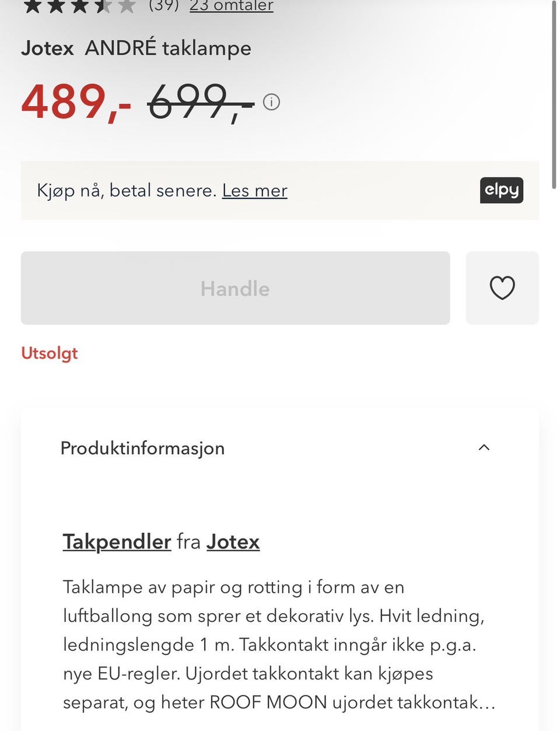
Task: Click the red 489,- sale price
Action: [76, 102]
